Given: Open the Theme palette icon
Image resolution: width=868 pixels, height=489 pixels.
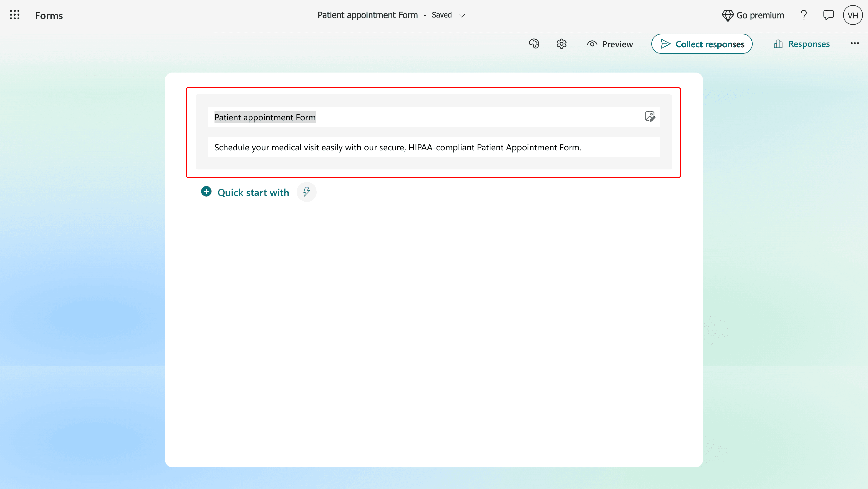Looking at the screenshot, I should pos(534,44).
